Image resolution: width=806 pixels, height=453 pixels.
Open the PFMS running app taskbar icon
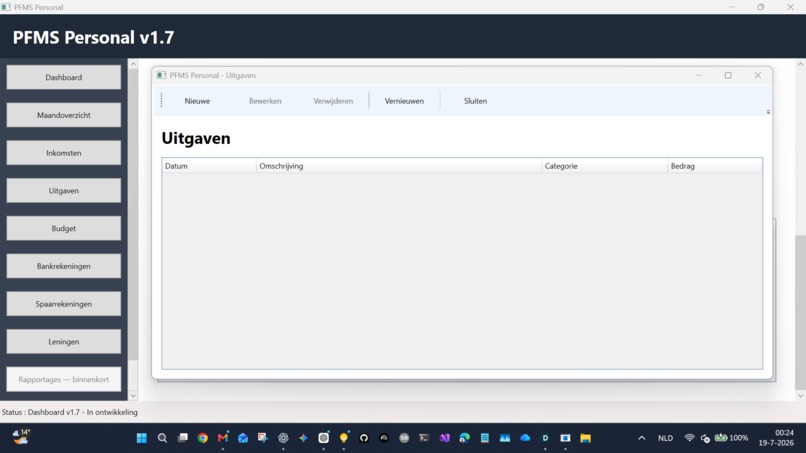[x=565, y=438]
